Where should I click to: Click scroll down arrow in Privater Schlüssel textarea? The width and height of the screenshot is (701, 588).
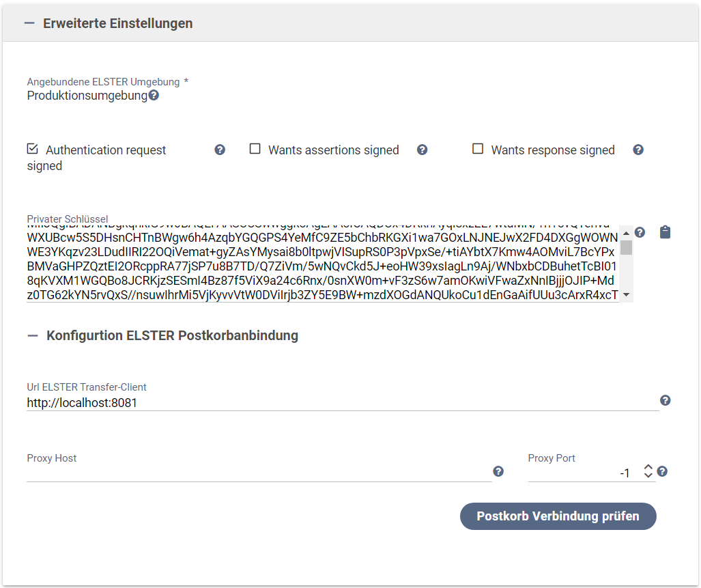coord(627,295)
